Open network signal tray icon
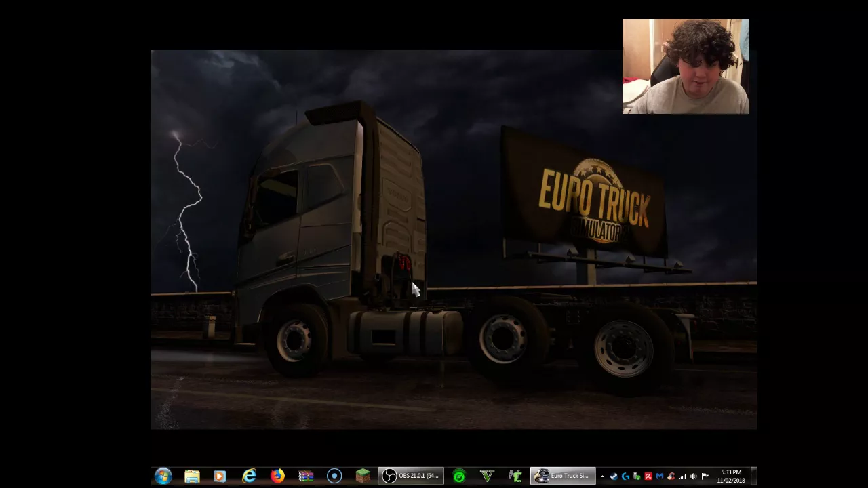 682,476
